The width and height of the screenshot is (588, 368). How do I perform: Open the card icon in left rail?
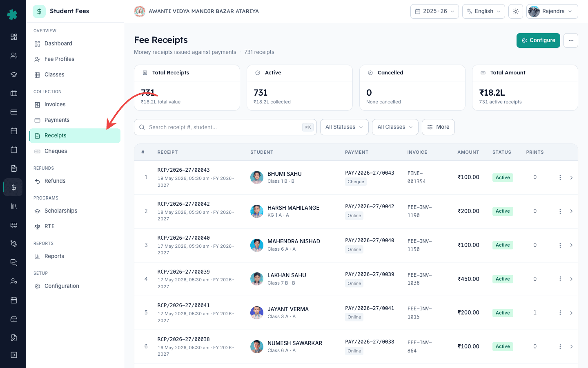pyautogui.click(x=14, y=112)
